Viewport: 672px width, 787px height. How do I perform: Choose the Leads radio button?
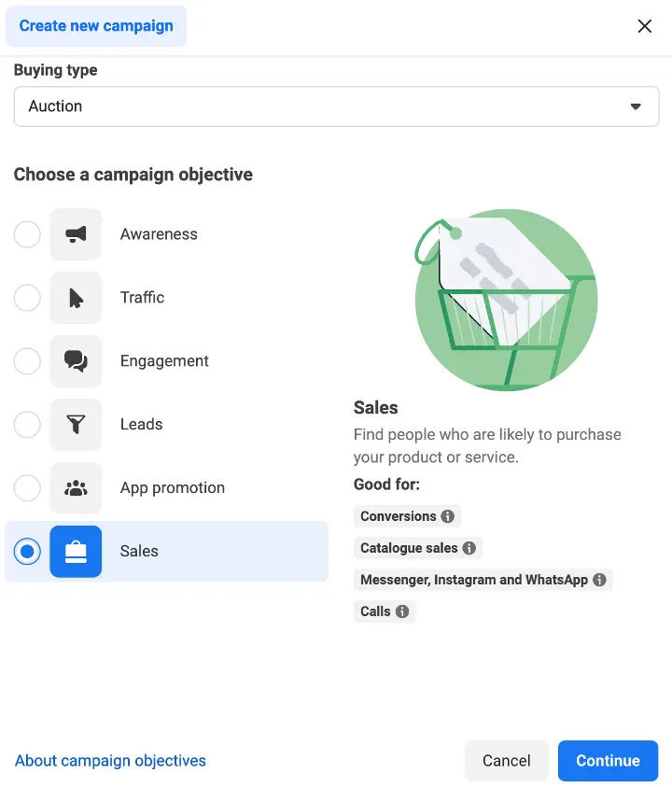(27, 424)
